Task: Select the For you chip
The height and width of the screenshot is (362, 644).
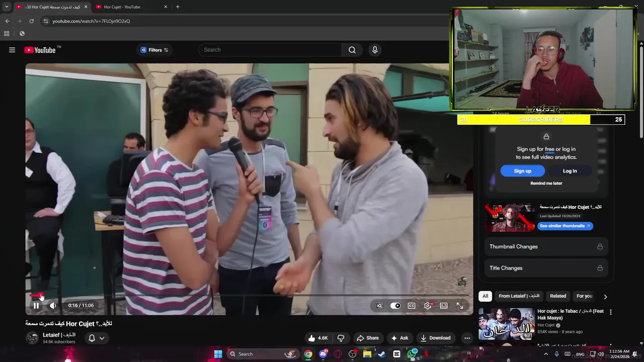Action: point(584,296)
